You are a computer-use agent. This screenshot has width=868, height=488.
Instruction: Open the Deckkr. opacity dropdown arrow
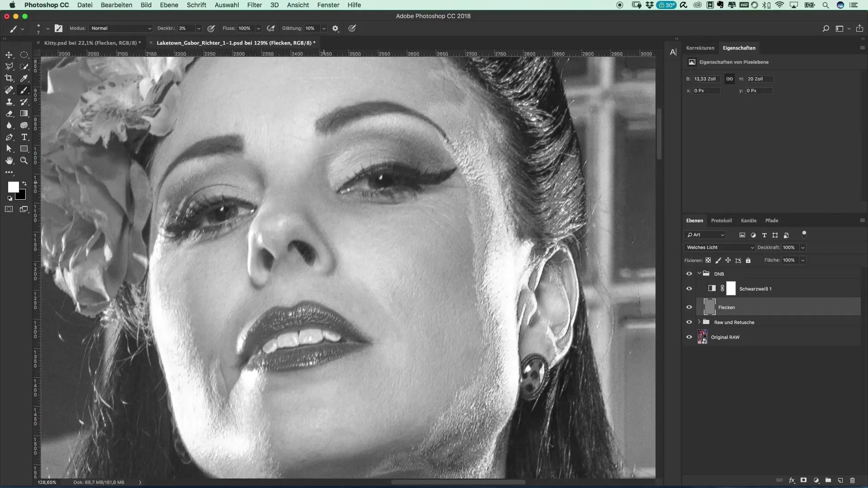198,28
